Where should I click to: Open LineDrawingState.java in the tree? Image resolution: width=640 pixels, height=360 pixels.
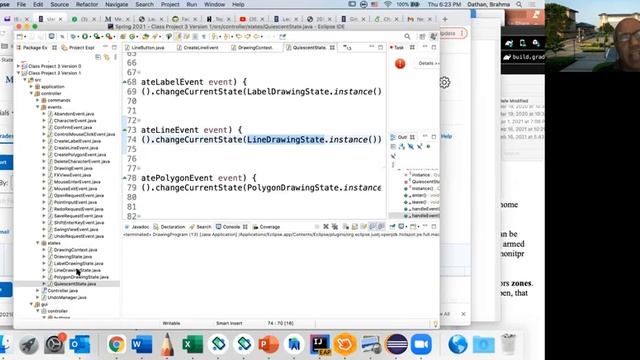click(77, 270)
